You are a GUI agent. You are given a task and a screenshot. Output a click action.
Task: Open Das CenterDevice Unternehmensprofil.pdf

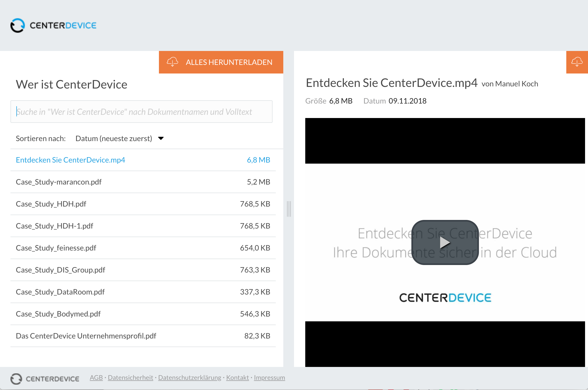(x=143, y=336)
